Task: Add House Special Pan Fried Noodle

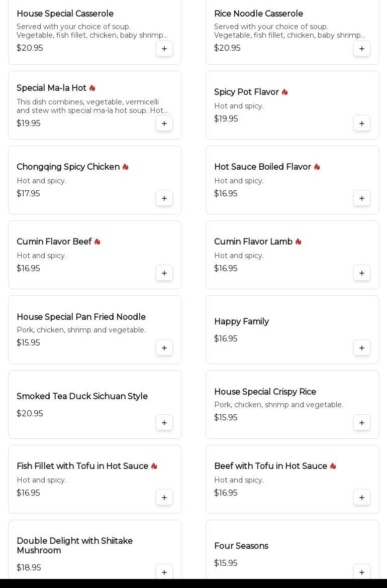Action: pyautogui.click(x=164, y=348)
